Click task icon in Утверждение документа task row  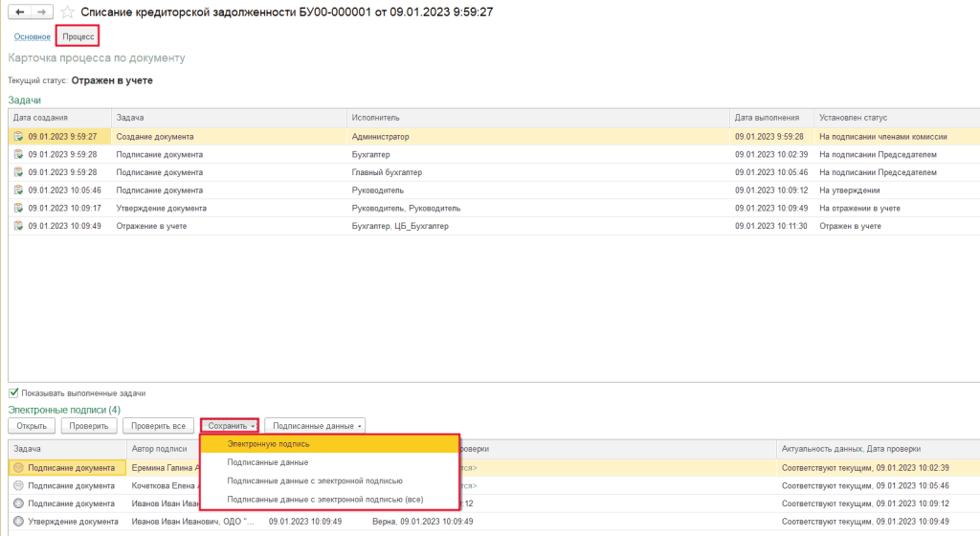pos(19,208)
